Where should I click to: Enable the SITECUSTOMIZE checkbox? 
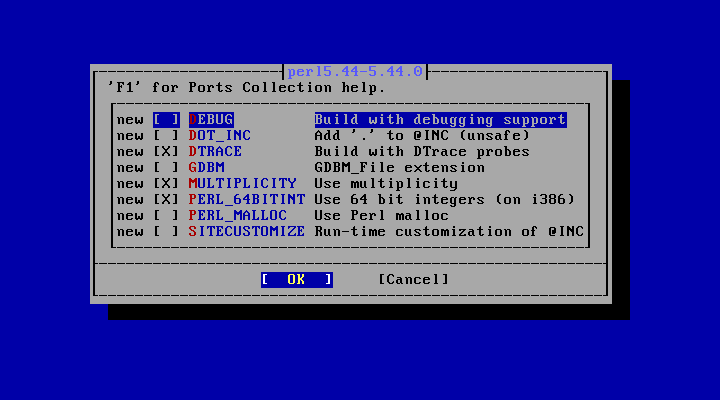click(x=166, y=232)
